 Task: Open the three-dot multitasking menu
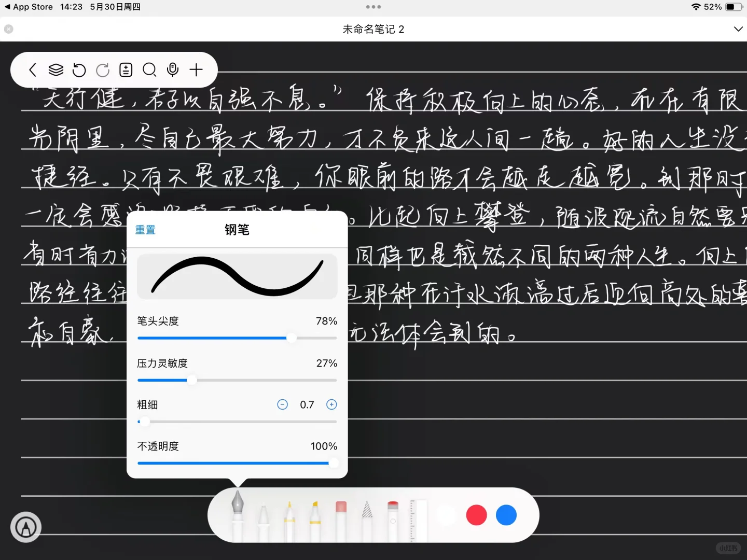tap(374, 7)
